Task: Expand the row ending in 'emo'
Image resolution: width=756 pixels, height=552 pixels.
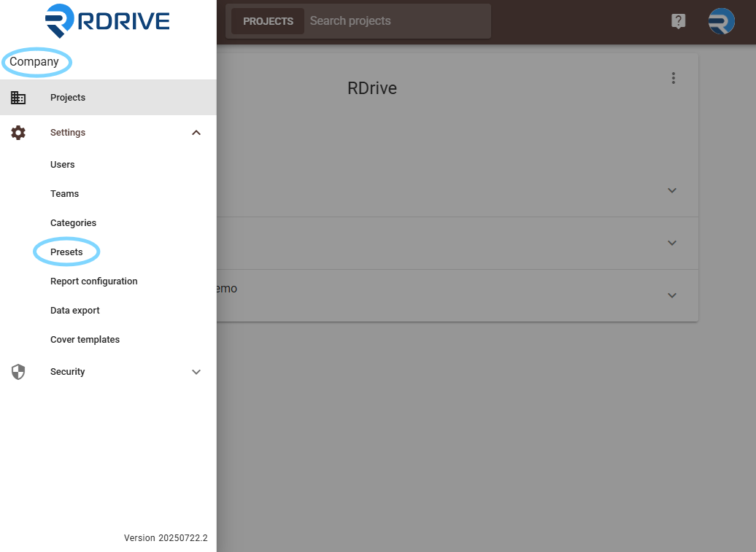Action: point(672,295)
